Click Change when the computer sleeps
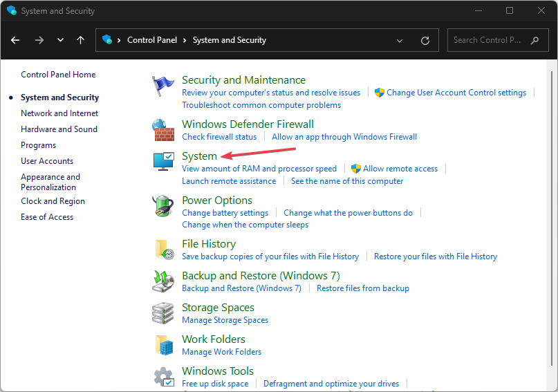558x392 pixels. [x=245, y=225]
